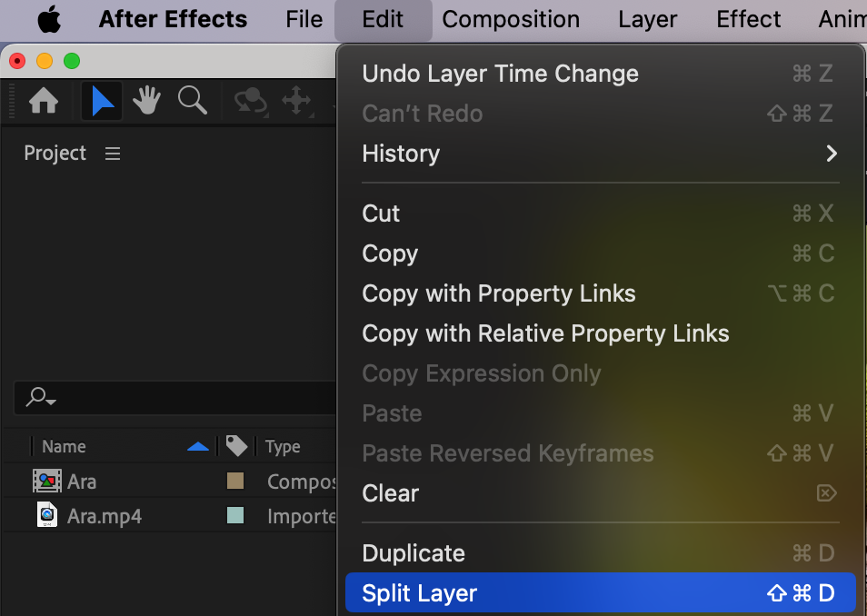Click the label tag column icon
Image resolution: width=867 pixels, height=616 pixels.
236,446
